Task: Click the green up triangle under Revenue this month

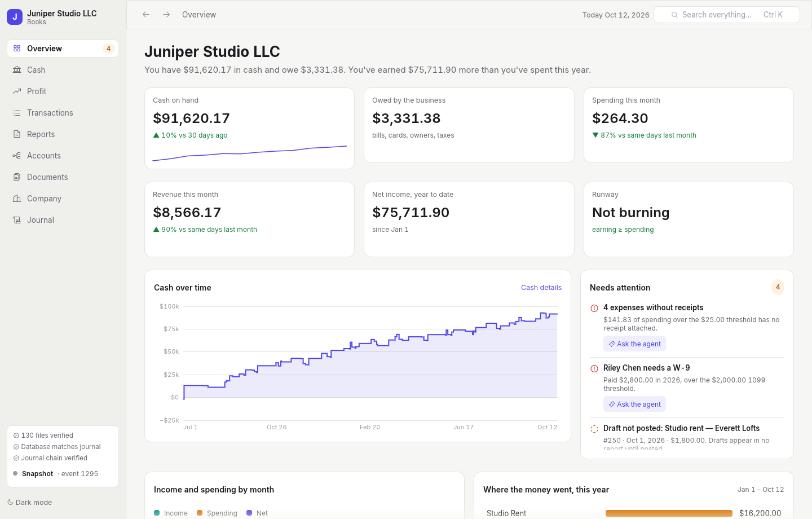Action: pos(156,230)
